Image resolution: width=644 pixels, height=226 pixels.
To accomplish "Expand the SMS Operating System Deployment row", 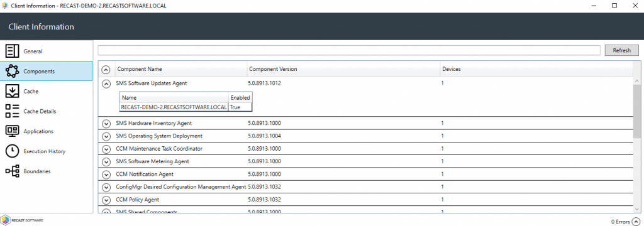I will tap(106, 136).
